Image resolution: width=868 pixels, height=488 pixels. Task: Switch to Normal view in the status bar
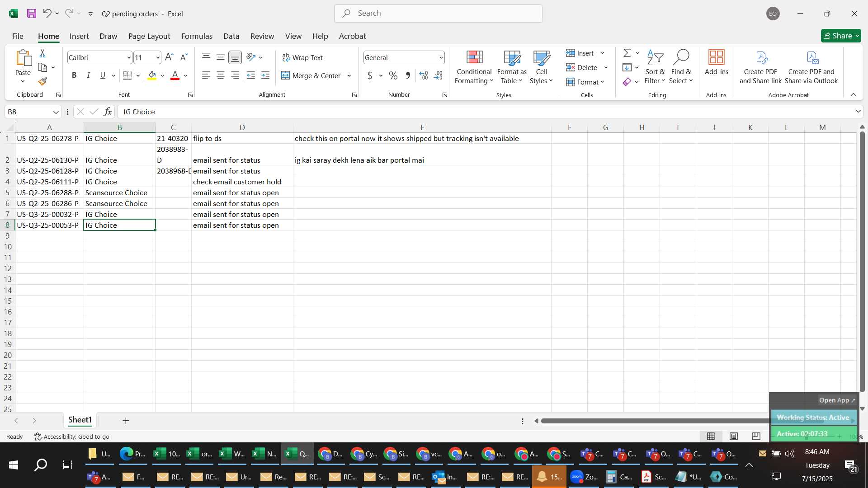click(x=711, y=436)
